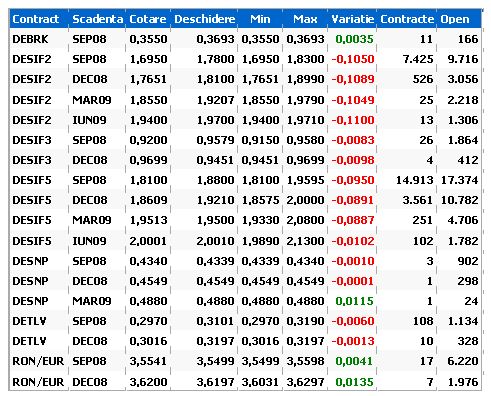Click the Open column header

pyautogui.click(x=455, y=20)
